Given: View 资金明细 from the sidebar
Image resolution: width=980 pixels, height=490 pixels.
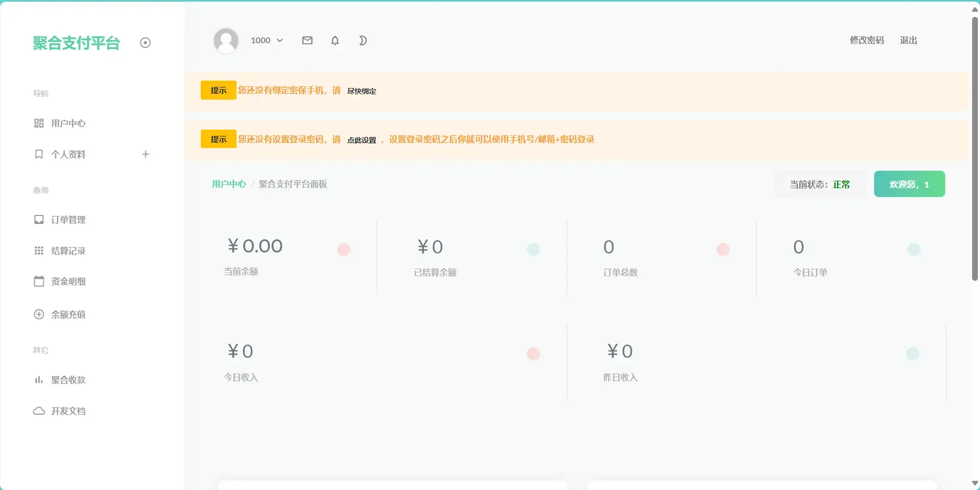Looking at the screenshot, I should point(68,281).
